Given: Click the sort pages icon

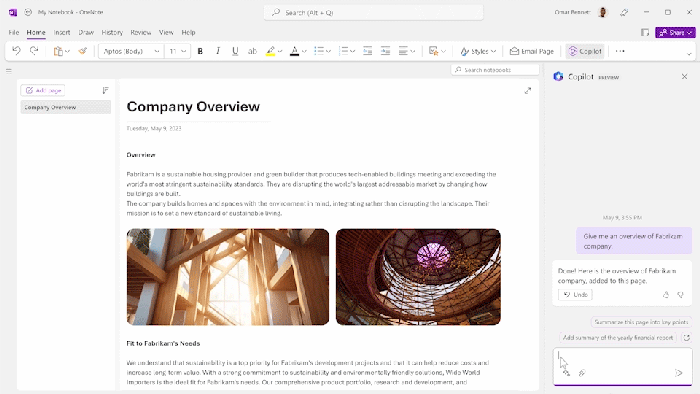Looking at the screenshot, I should (105, 91).
